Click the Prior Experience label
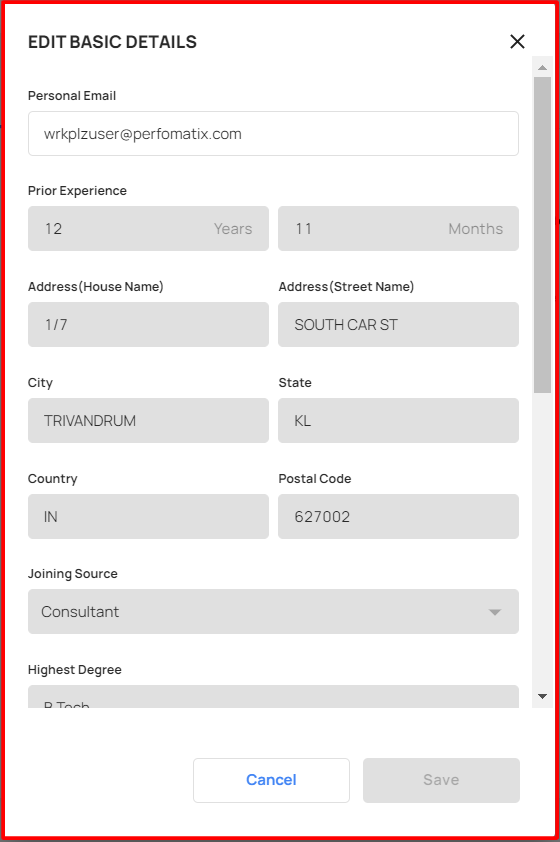This screenshot has height=842, width=560. tap(77, 191)
